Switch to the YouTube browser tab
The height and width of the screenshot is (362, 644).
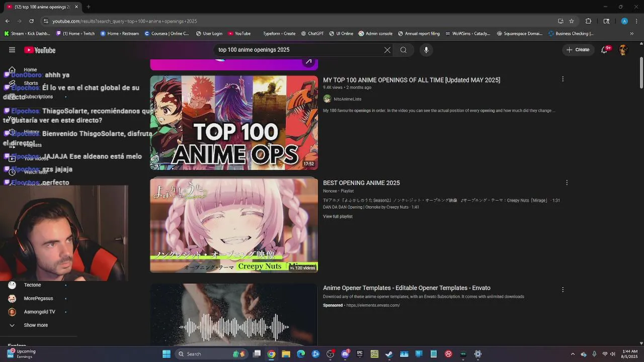click(43, 7)
